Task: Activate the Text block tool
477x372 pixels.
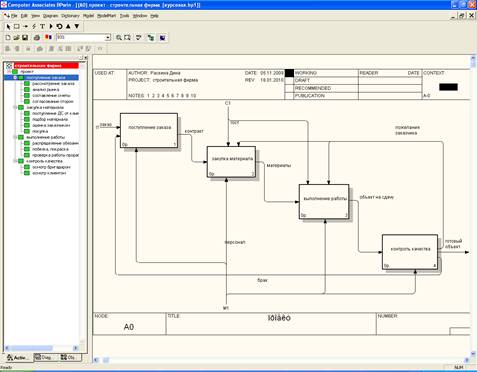Action: pyautogui.click(x=42, y=26)
